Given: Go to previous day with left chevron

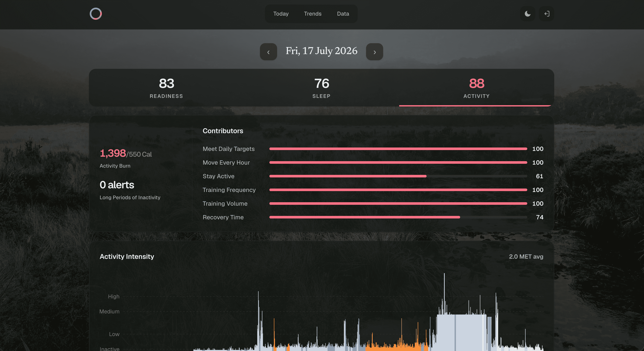Looking at the screenshot, I should (269, 52).
